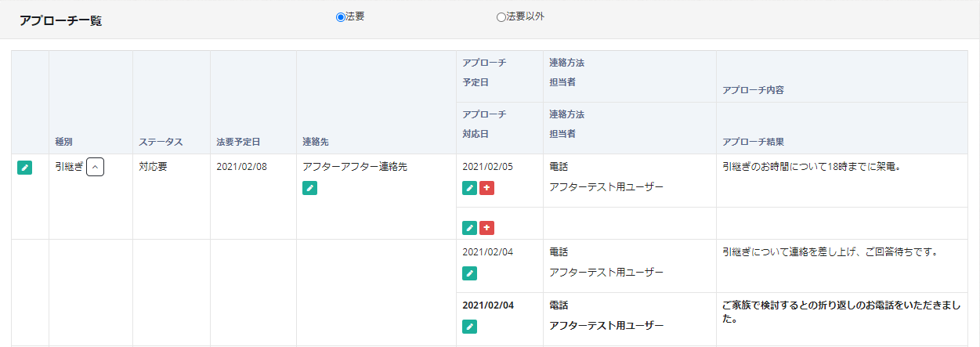This screenshot has height=347, width=980.
Task: Edit the アフターアフター連絡先 contact entry
Action: pyautogui.click(x=309, y=188)
